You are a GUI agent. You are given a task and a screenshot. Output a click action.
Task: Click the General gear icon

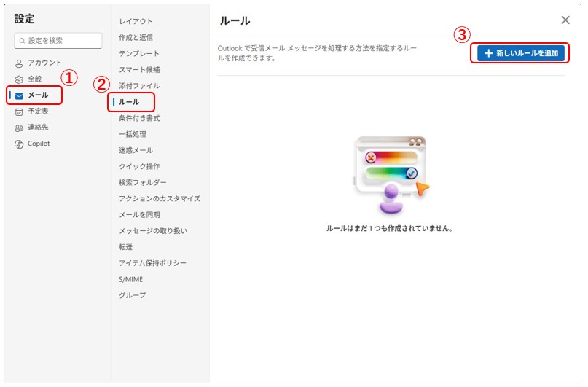click(x=20, y=79)
